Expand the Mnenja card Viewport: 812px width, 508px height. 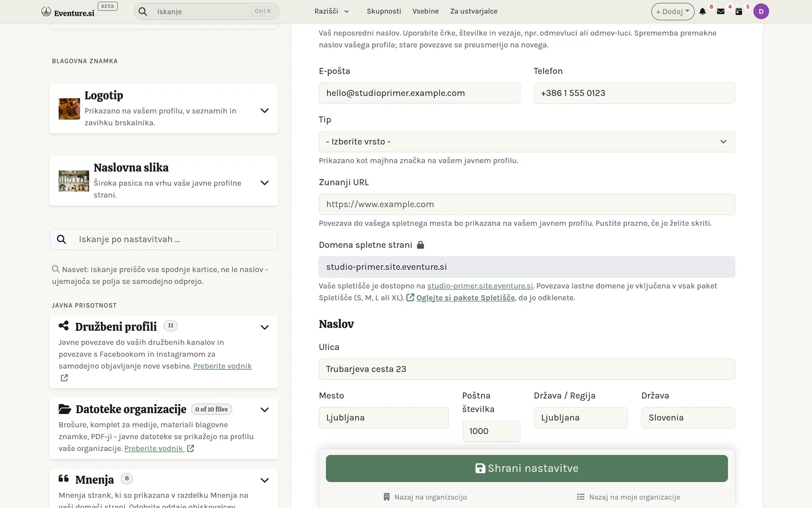pos(264,480)
